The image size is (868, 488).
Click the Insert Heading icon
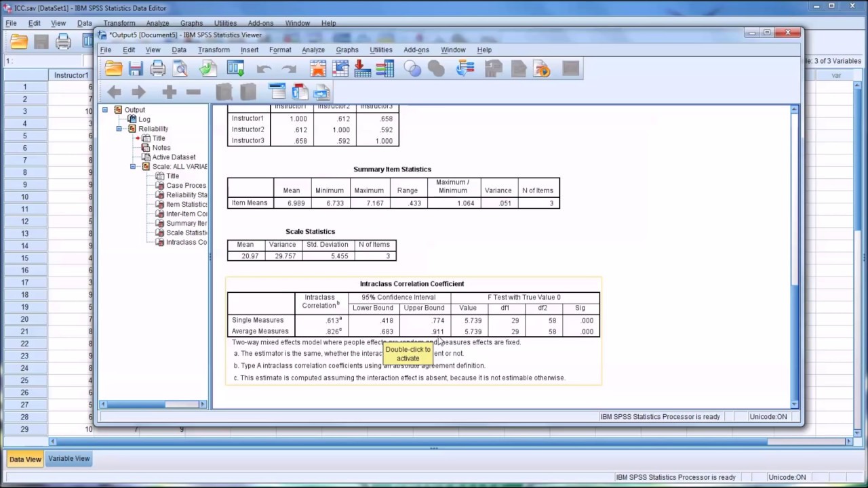click(x=277, y=92)
